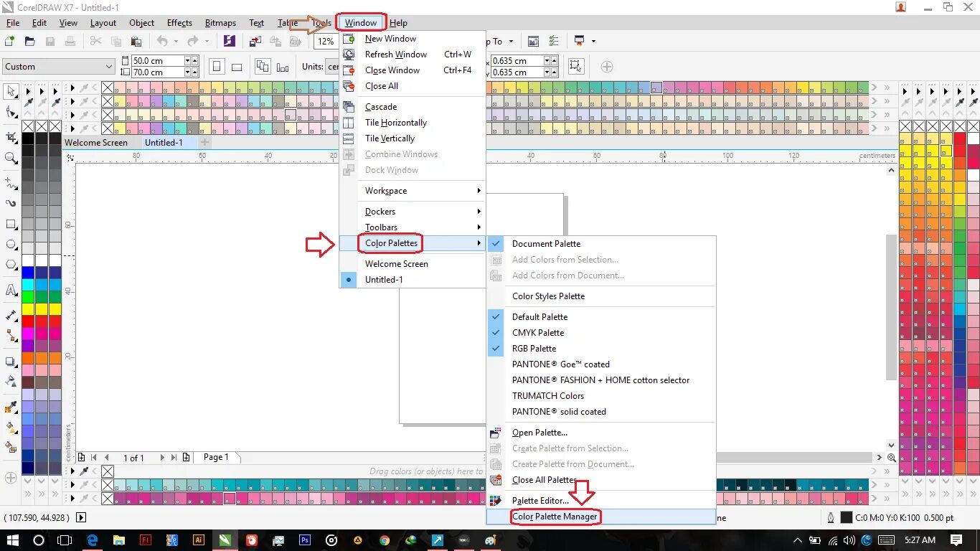This screenshot has width=980, height=551.
Task: Expand the Toolbars submenu
Action: tap(413, 227)
